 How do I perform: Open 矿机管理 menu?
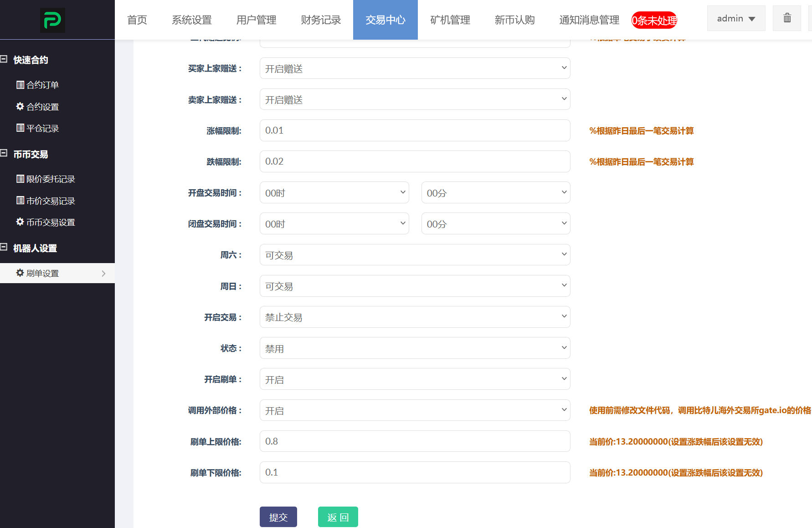click(x=450, y=20)
